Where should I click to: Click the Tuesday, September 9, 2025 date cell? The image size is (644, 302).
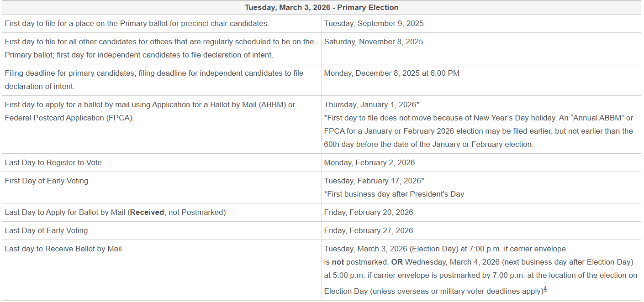point(374,23)
